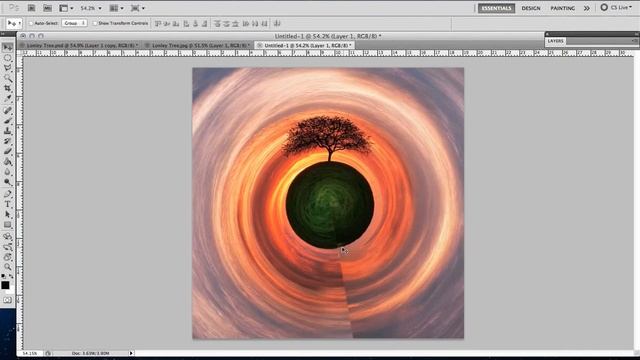Select the Pen tool

pos(7,194)
